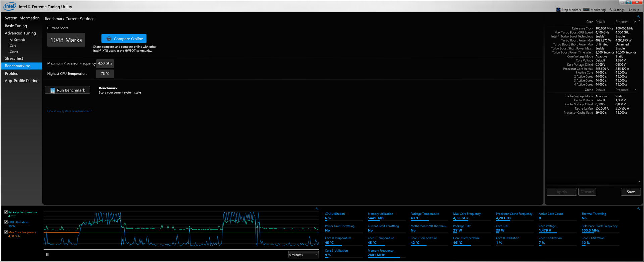644x262 pixels.
Task: Open the 5 Minutes time range dropdown
Action: click(x=304, y=255)
